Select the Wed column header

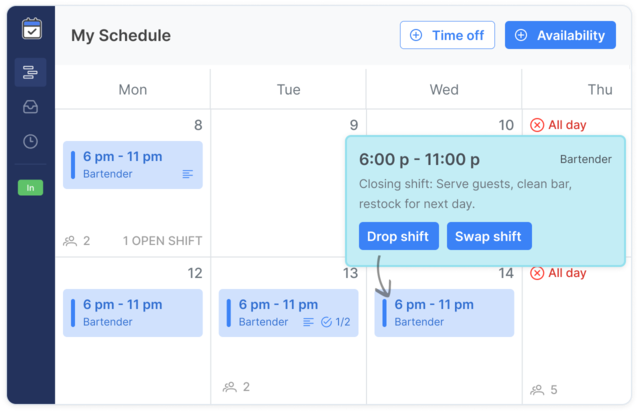coord(444,90)
